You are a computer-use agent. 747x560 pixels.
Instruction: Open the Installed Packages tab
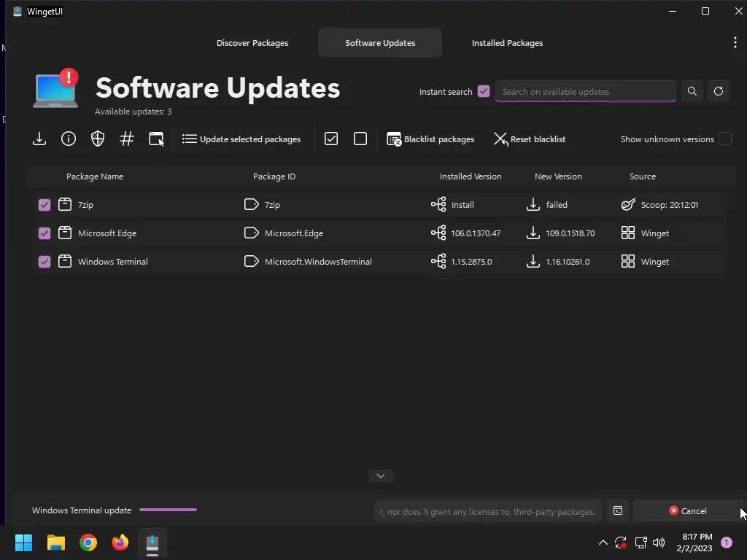[508, 43]
